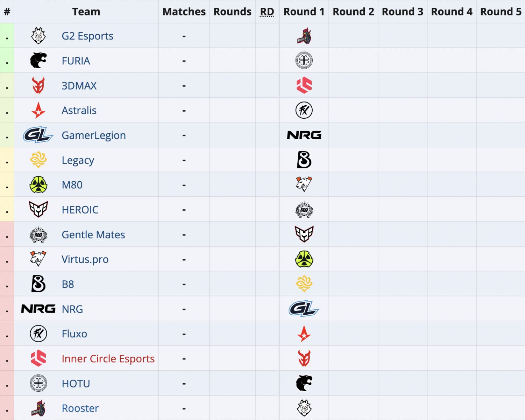Image resolution: width=525 pixels, height=420 pixels.
Task: Click B8 logo in Legacy's Round 1 cell
Action: coord(304,160)
